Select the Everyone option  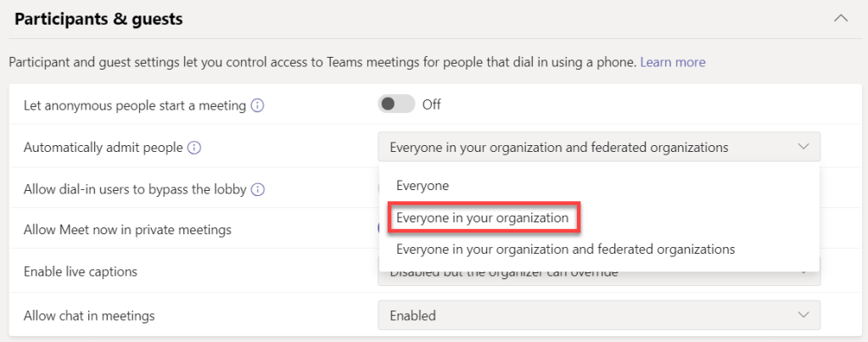click(423, 185)
